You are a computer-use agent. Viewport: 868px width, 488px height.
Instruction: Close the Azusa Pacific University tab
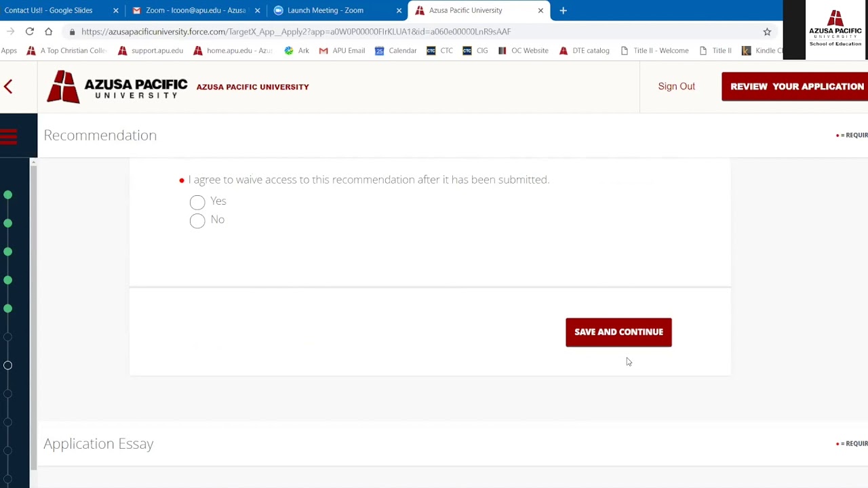540,10
